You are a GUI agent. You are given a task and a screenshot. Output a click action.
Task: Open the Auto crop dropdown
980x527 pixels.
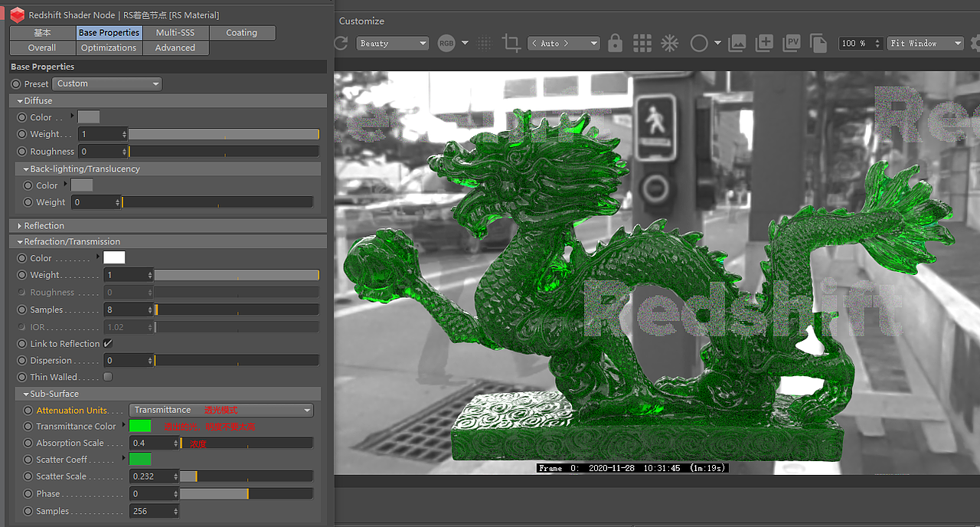563,44
